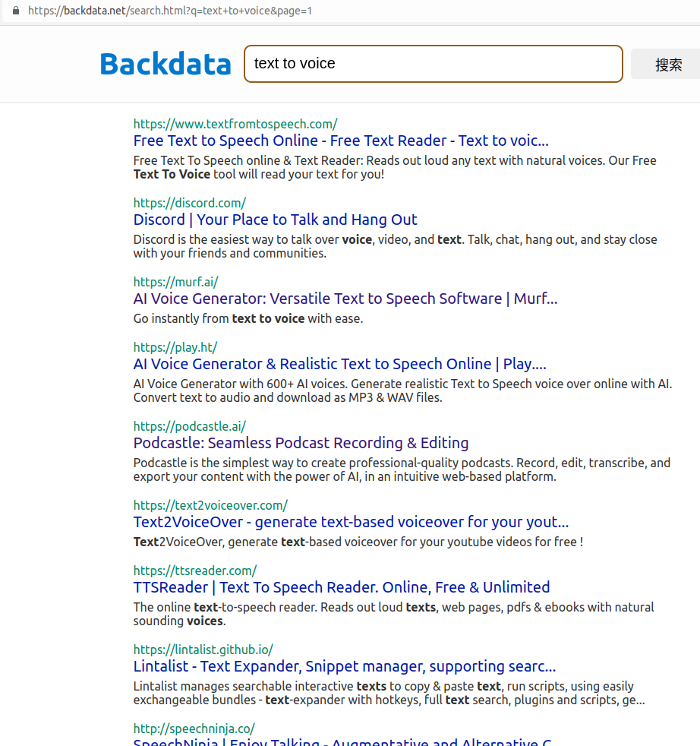Viewport: 700px width, 746px height.
Task: Open the lintalist.github.io URL link
Action: [203, 650]
